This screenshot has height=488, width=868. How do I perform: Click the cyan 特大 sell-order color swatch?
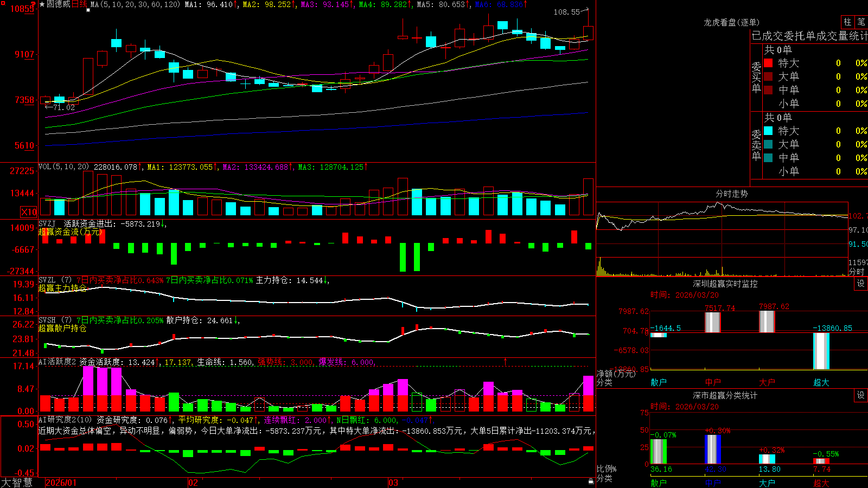pos(768,131)
